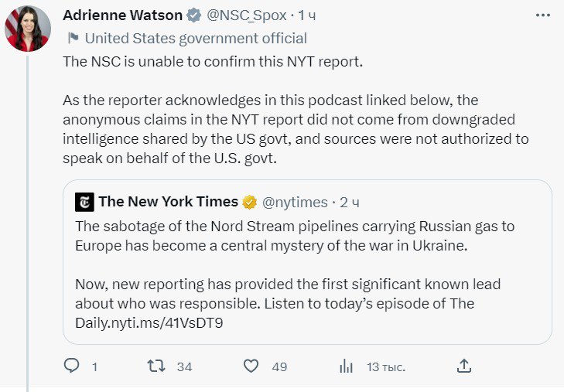Viewport: 564px width, 392px height.
Task: Open view analytics bar chart icon
Action: pyautogui.click(x=346, y=366)
